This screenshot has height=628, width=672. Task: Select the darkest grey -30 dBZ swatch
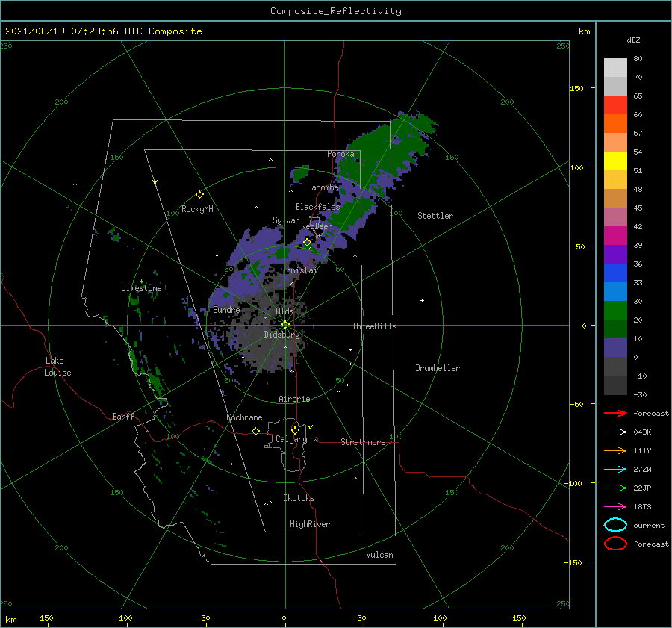615,385
